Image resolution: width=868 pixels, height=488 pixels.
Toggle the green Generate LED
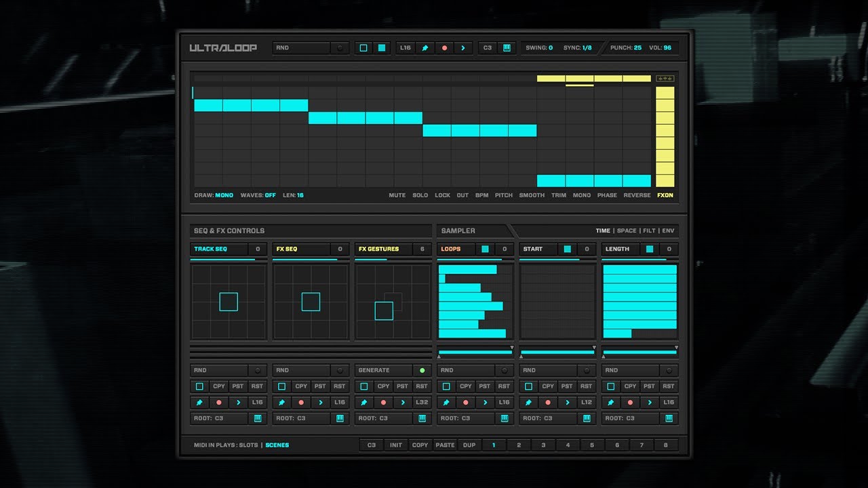pyautogui.click(x=422, y=370)
